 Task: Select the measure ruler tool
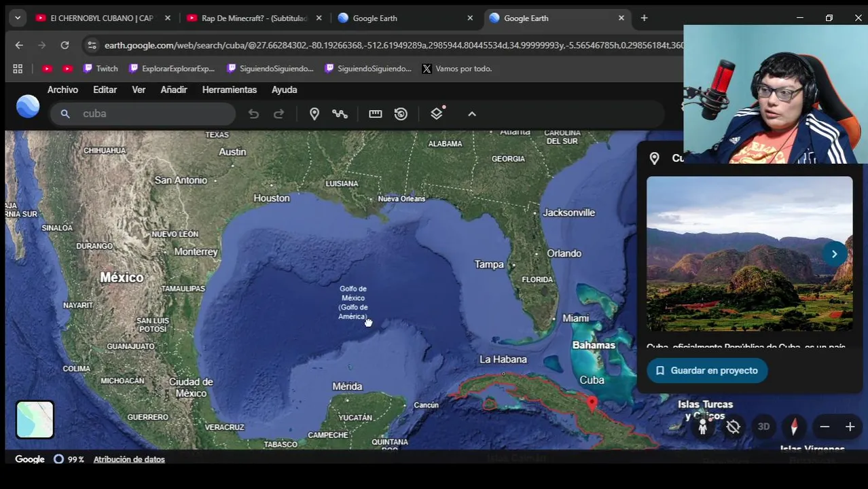(x=376, y=113)
